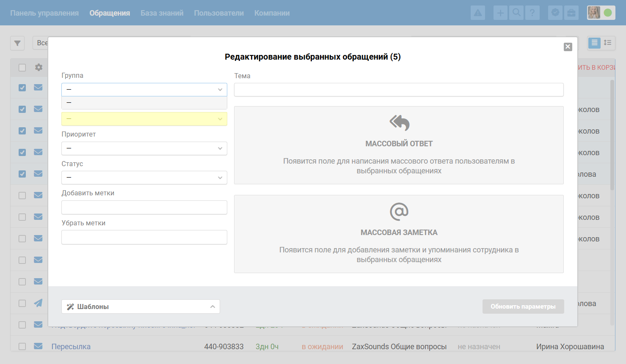
Task: Expand the Статус dropdown
Action: point(144,178)
